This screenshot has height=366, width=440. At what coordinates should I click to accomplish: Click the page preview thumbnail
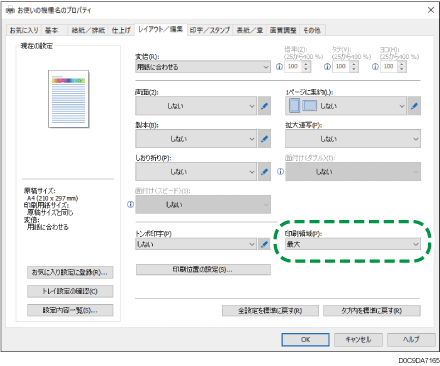(x=69, y=99)
